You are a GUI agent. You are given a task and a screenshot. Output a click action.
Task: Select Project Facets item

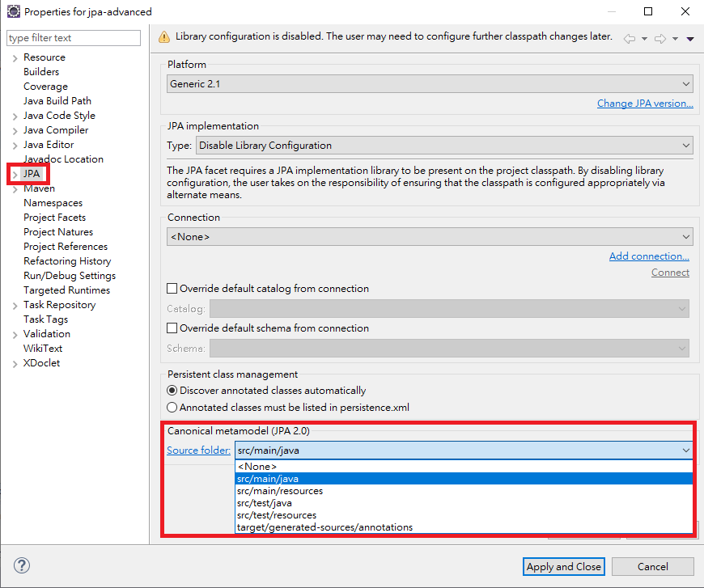(55, 218)
